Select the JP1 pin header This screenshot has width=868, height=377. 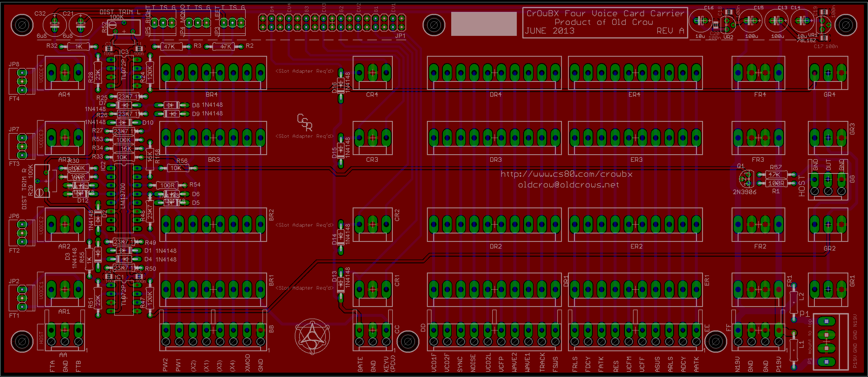(332, 23)
